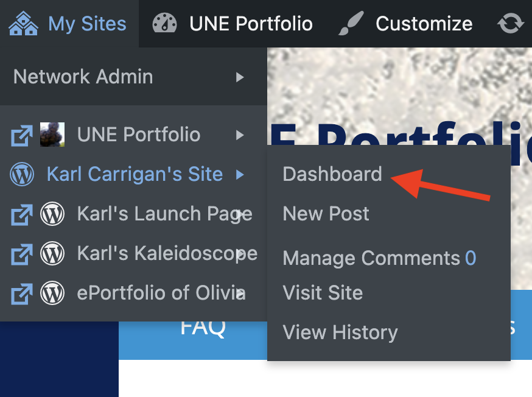Image resolution: width=532 pixels, height=397 pixels.
Task: Click WordPress logo beside Karl's Kaleidoscope
Action: [52, 253]
